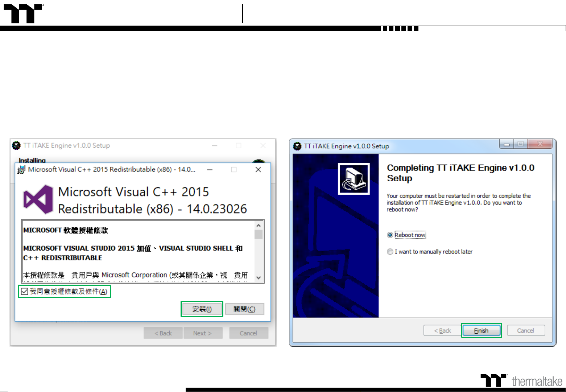The image size is (566, 392).
Task: Close the Visual C++ Redistributable dialog window
Action: pyautogui.click(x=258, y=170)
